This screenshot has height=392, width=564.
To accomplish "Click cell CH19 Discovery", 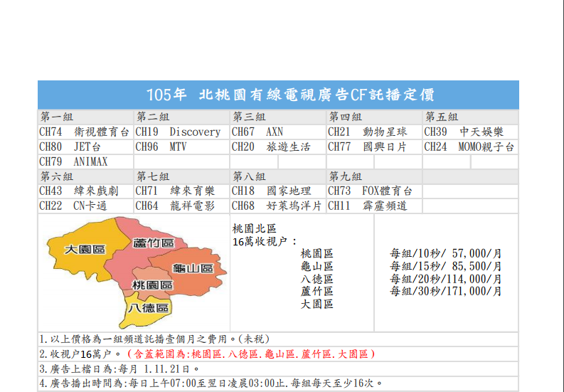I will click(x=181, y=132).
